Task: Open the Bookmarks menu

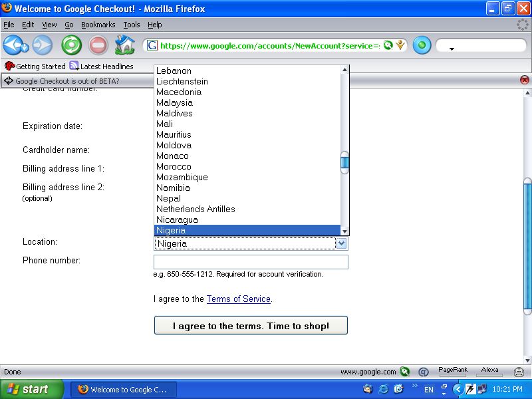Action: click(x=98, y=25)
